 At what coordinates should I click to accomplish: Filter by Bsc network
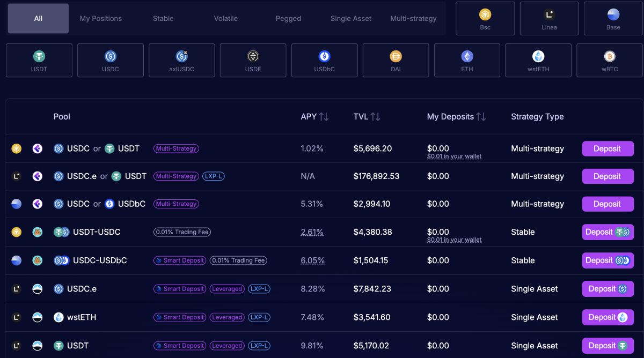click(x=485, y=19)
